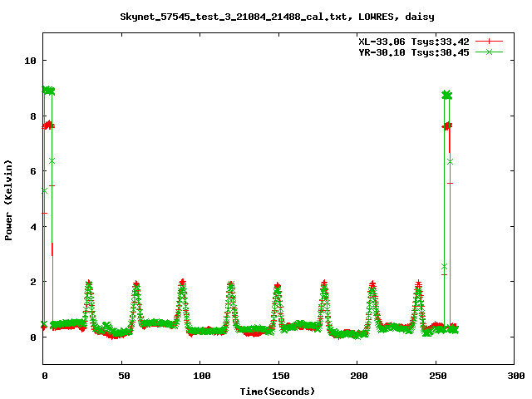
Task: Click the green YR legend line sample
Action: pyautogui.click(x=489, y=52)
